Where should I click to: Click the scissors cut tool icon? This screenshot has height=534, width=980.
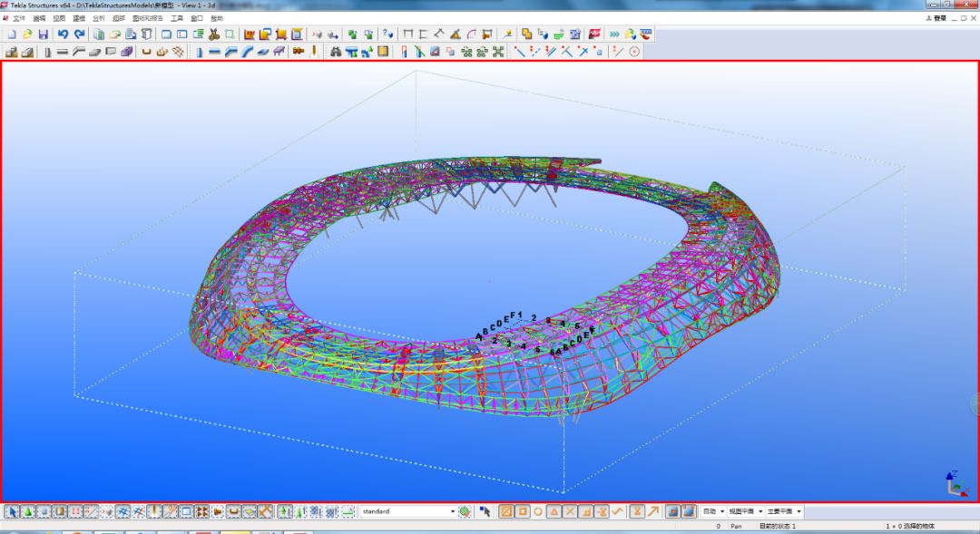click(214, 34)
